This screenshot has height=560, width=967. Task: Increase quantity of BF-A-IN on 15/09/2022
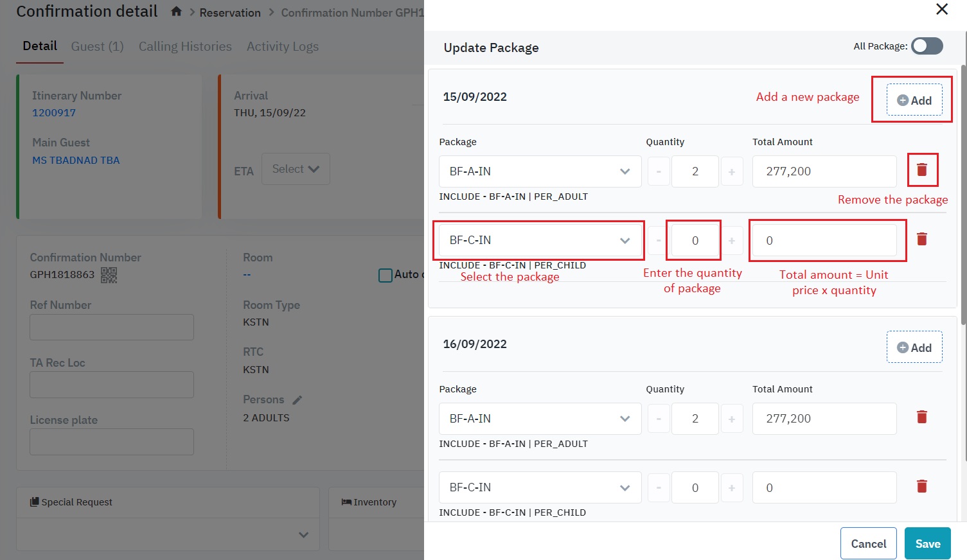[731, 171]
